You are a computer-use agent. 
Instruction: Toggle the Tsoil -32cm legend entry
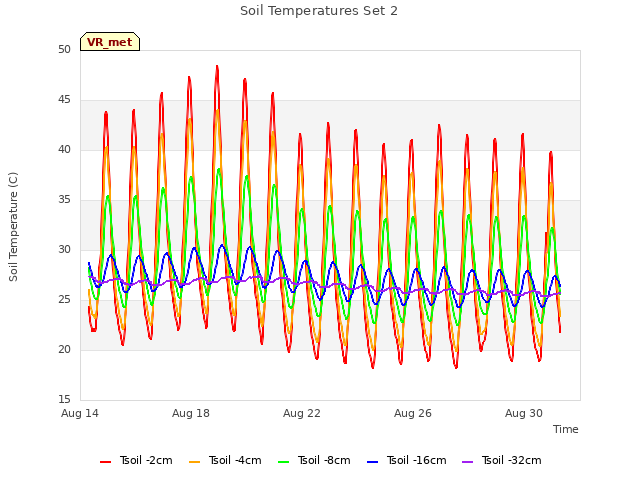502,460
